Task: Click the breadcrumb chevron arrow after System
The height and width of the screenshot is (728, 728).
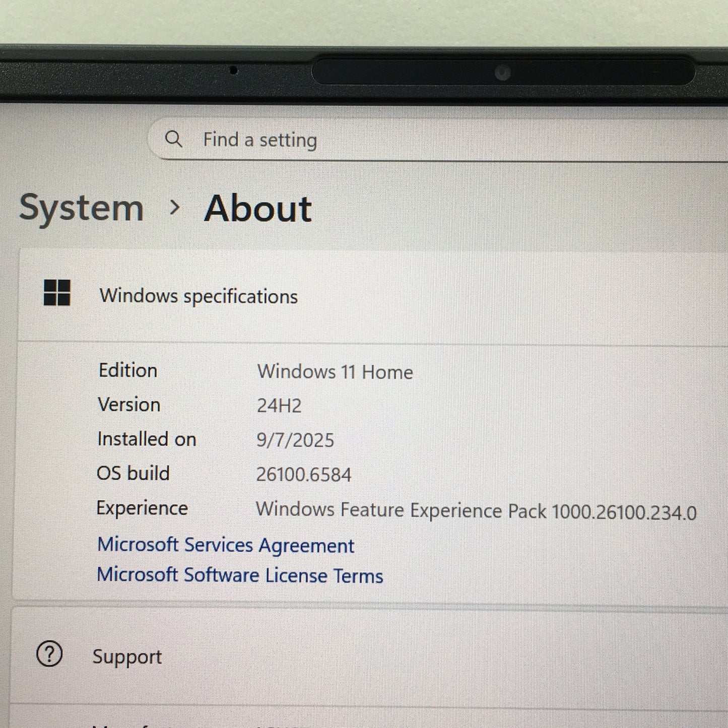Action: pos(174,207)
